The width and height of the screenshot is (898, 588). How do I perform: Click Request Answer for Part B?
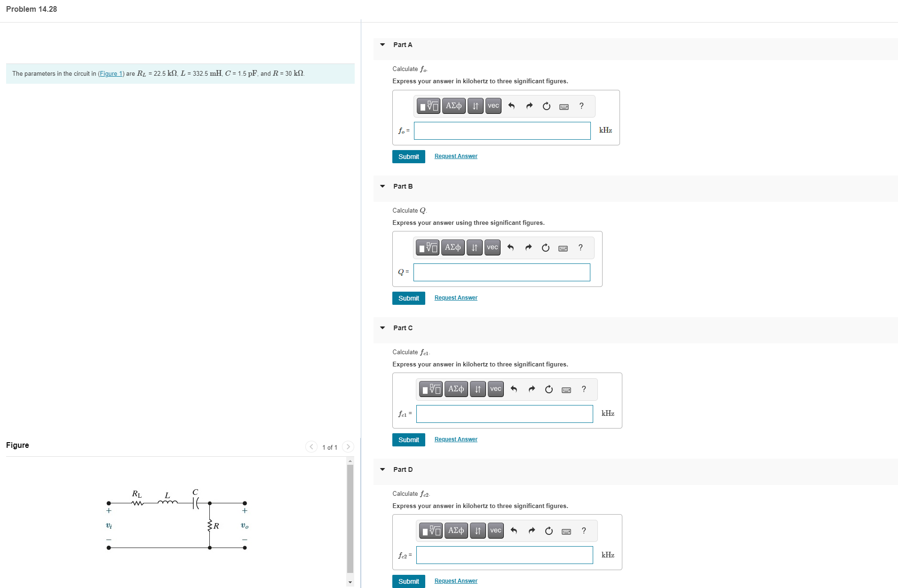tap(455, 297)
